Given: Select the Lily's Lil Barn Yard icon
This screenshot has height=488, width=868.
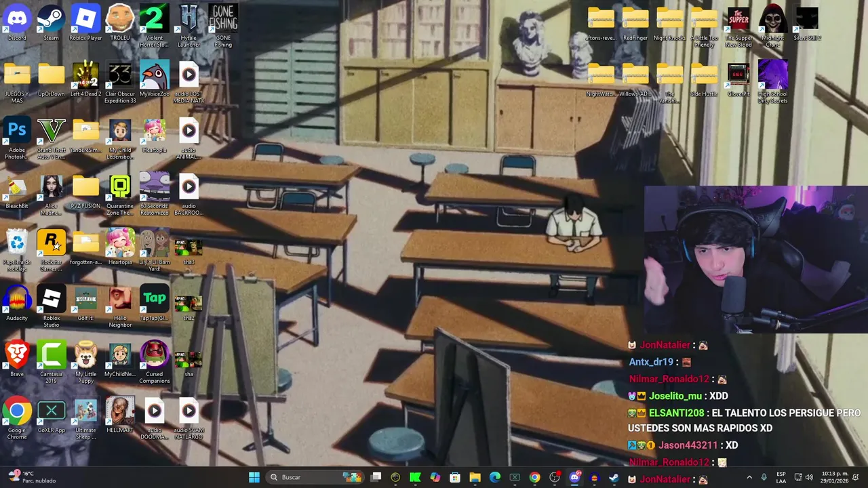Looking at the screenshot, I should tap(155, 251).
